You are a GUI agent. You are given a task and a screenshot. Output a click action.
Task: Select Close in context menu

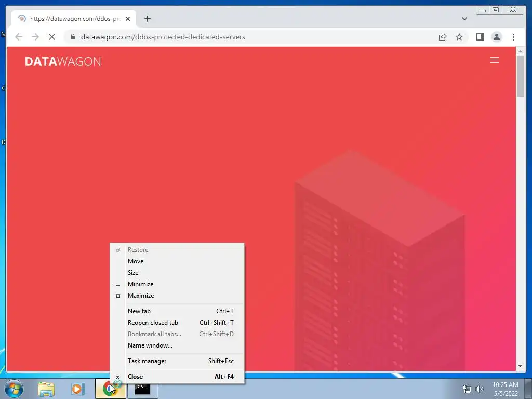pyautogui.click(x=177, y=377)
